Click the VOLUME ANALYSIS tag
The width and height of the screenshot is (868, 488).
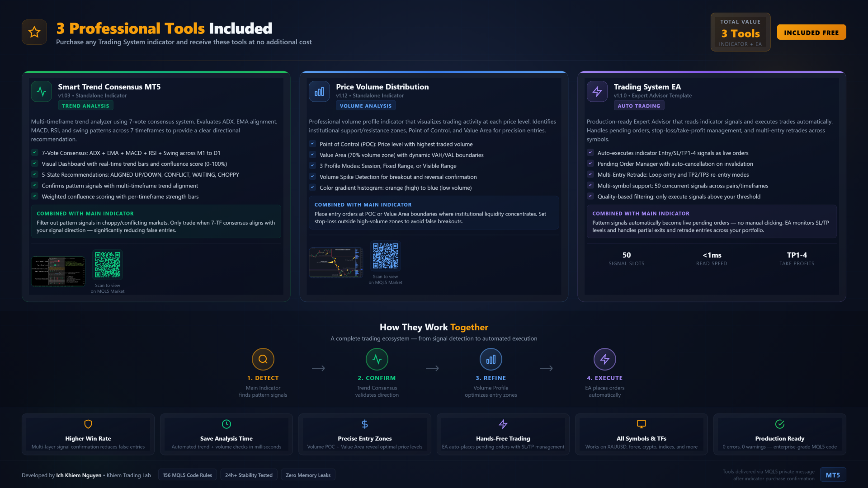pyautogui.click(x=366, y=106)
